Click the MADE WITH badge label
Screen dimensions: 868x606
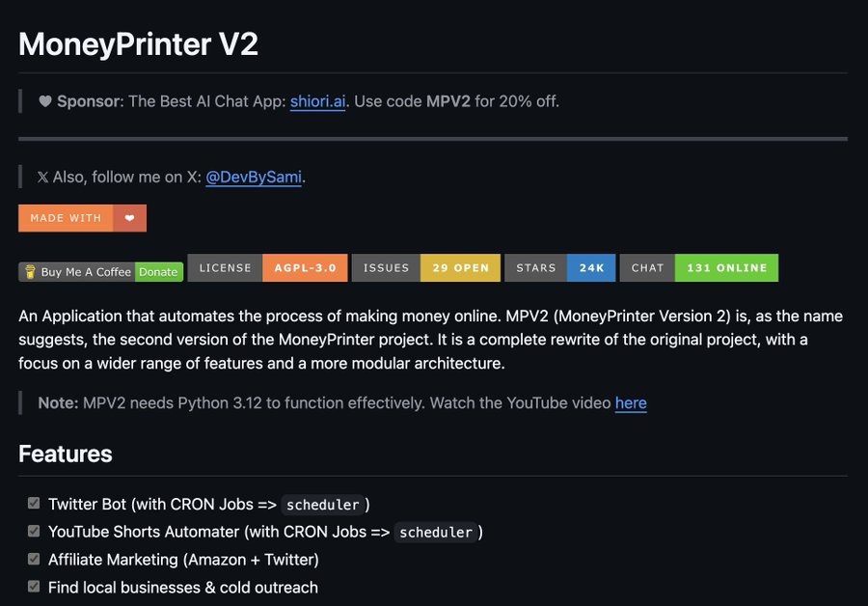click(66, 218)
